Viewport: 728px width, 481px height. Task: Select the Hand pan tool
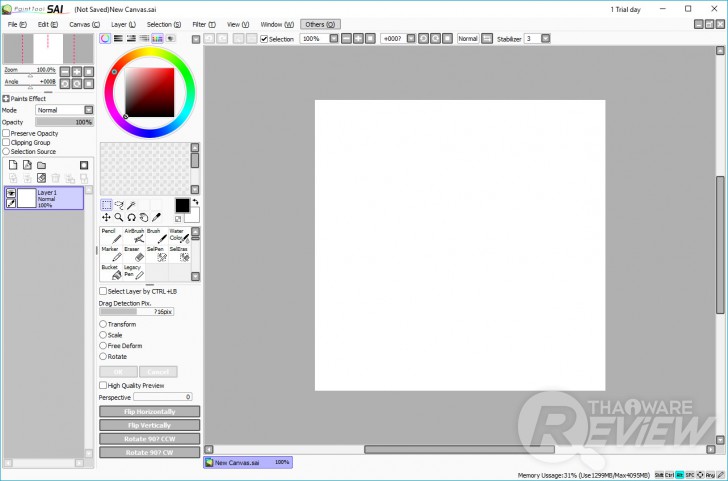(x=144, y=217)
